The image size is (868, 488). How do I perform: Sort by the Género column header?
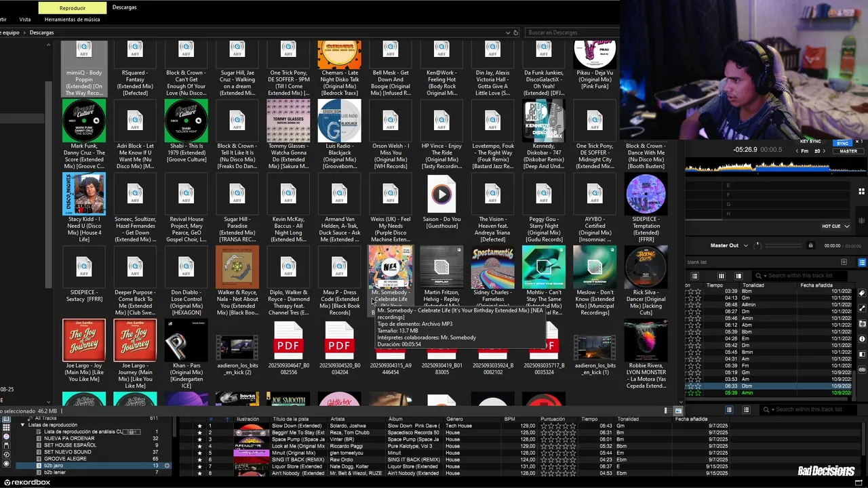click(455, 420)
